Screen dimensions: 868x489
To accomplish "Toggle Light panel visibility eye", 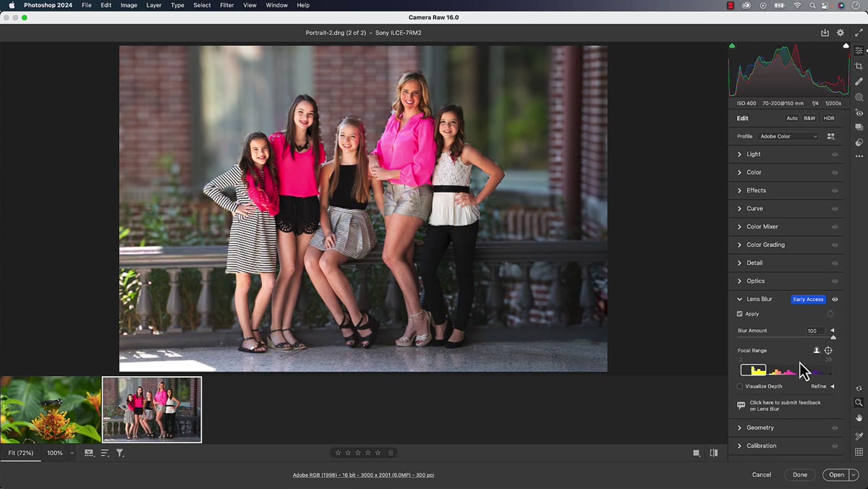I will (835, 155).
